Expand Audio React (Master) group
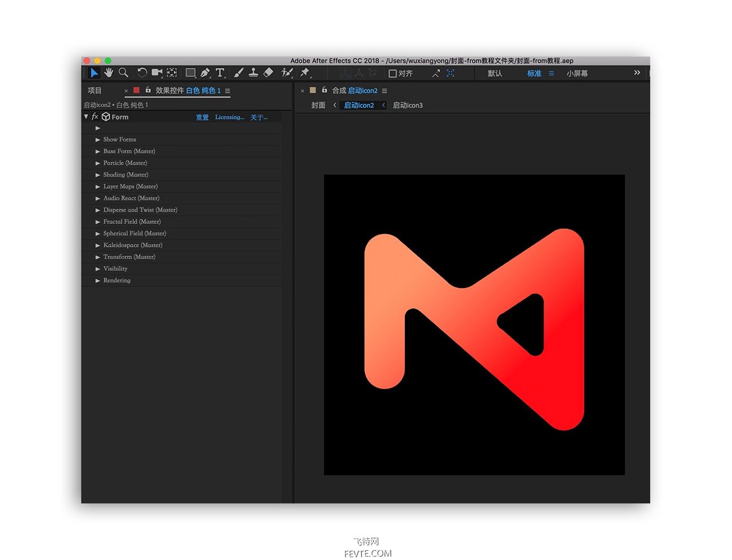732x560 pixels. (98, 198)
